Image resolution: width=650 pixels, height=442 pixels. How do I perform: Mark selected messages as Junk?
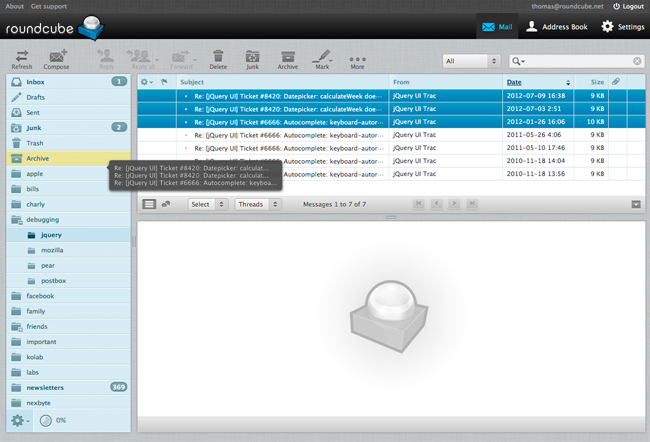click(252, 59)
